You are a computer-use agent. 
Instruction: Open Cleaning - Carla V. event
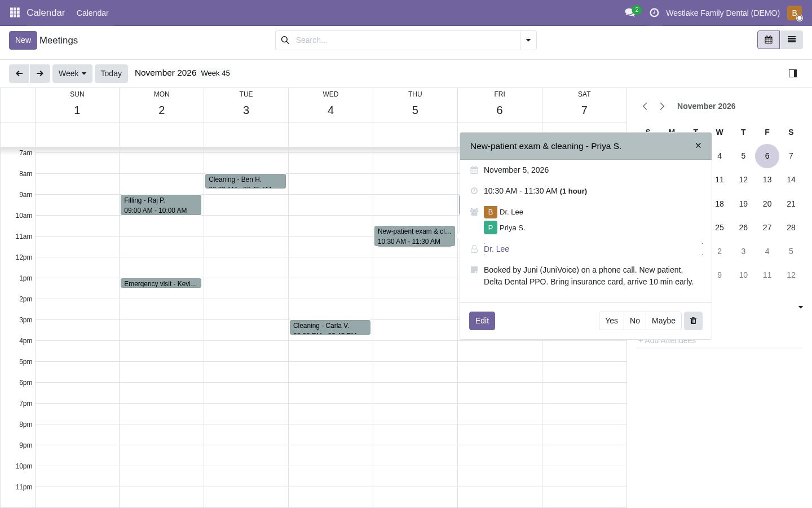click(x=330, y=327)
